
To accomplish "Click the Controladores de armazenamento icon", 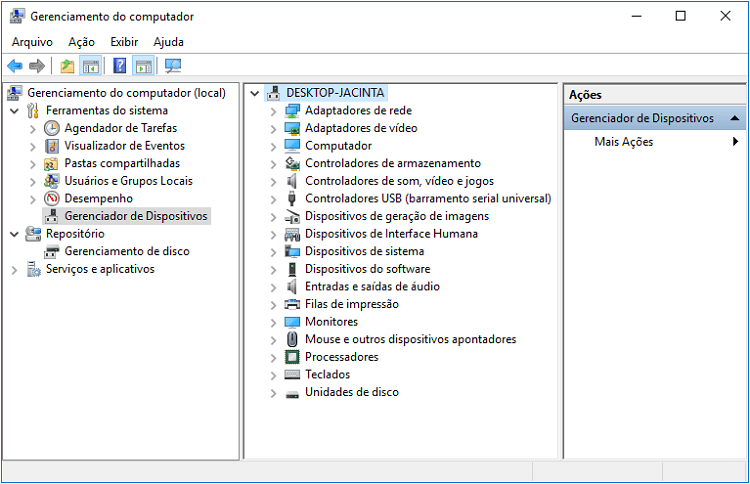I will pyautogui.click(x=292, y=164).
